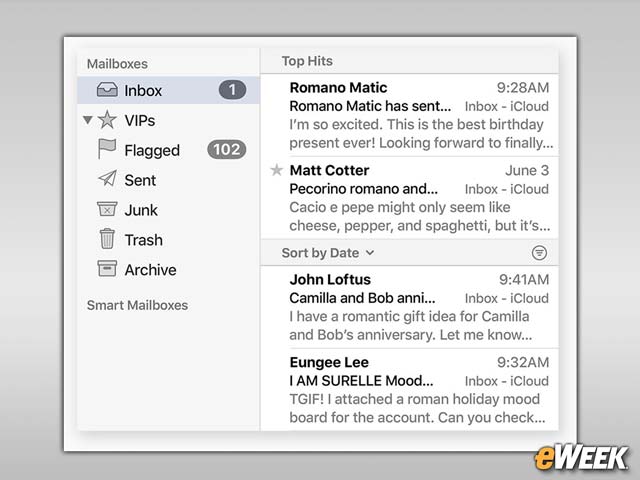The height and width of the screenshot is (480, 640).
Task: Click 'Inbox - iCloud' on John Loftus email
Action: pos(507,298)
